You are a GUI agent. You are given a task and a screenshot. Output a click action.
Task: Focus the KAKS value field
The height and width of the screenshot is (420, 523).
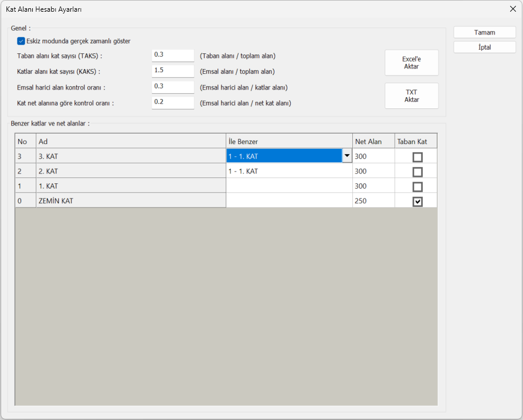[172, 71]
